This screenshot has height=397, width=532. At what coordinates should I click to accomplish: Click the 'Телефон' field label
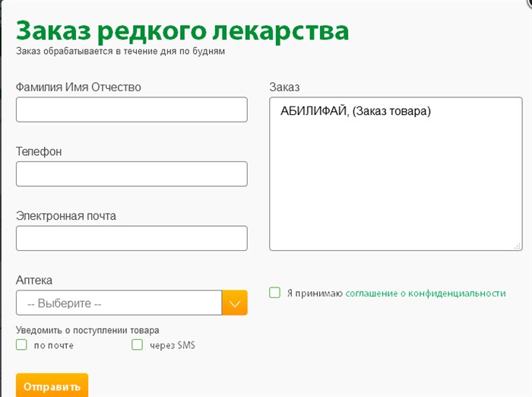pyautogui.click(x=39, y=151)
